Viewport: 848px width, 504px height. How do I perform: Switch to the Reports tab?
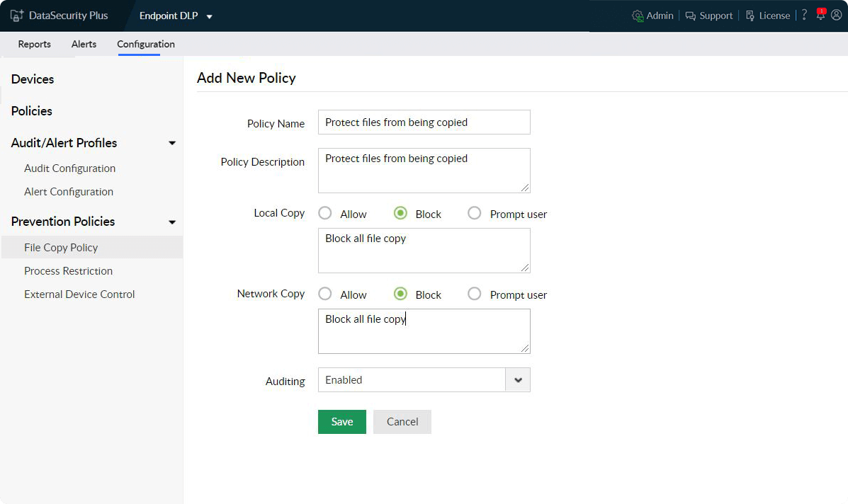pyautogui.click(x=34, y=44)
